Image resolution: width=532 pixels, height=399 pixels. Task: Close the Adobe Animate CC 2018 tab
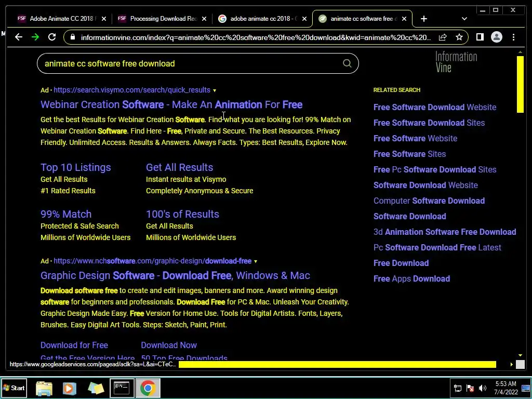pyautogui.click(x=104, y=19)
